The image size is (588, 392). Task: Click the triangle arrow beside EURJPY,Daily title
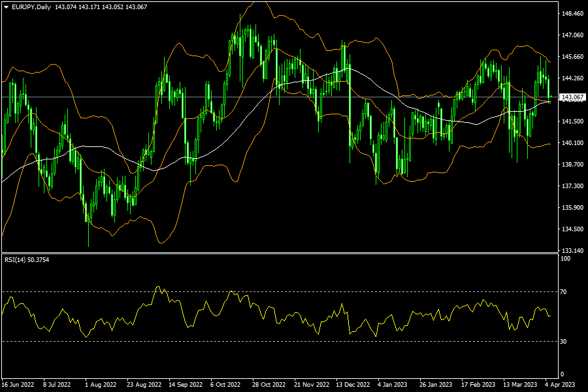pyautogui.click(x=6, y=7)
